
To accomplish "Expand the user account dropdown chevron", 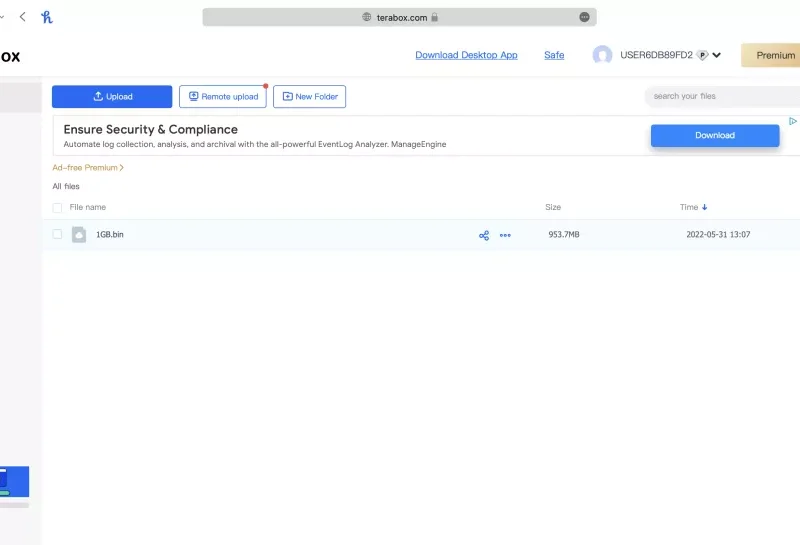I will coord(717,55).
